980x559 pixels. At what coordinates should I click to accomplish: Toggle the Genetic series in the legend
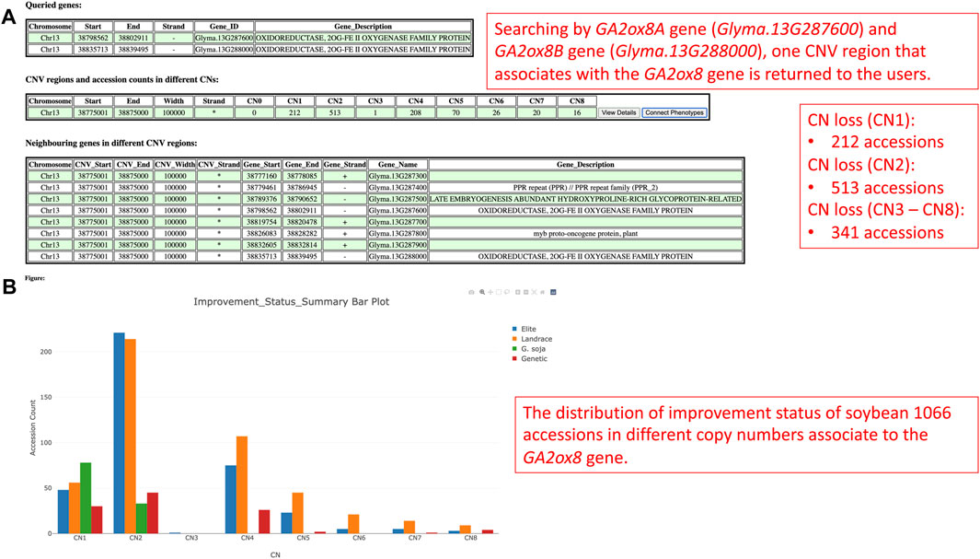pyautogui.click(x=529, y=359)
